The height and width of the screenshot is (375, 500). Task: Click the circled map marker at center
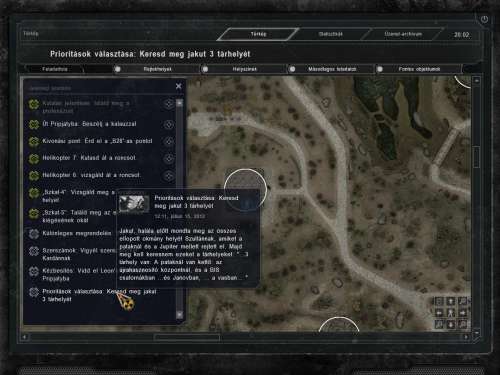245,190
